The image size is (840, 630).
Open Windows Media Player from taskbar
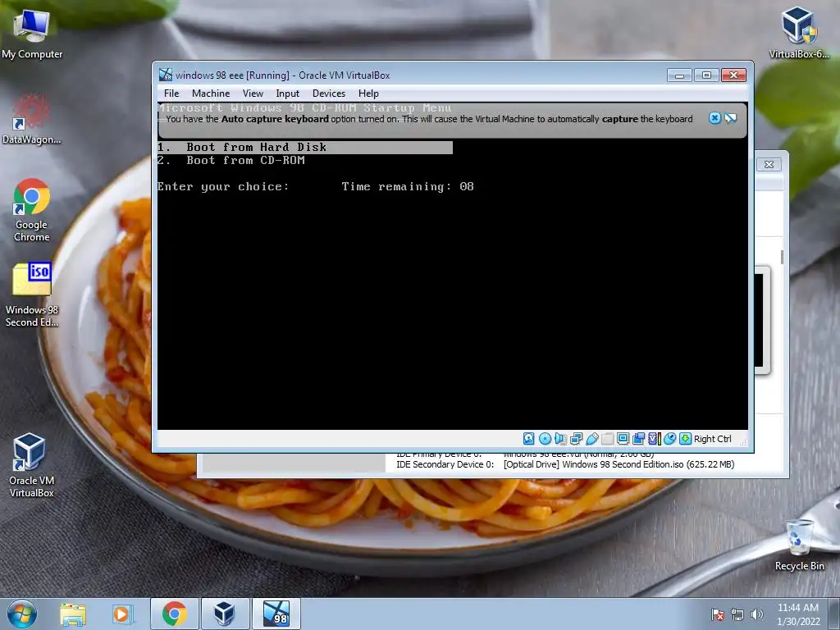121,614
